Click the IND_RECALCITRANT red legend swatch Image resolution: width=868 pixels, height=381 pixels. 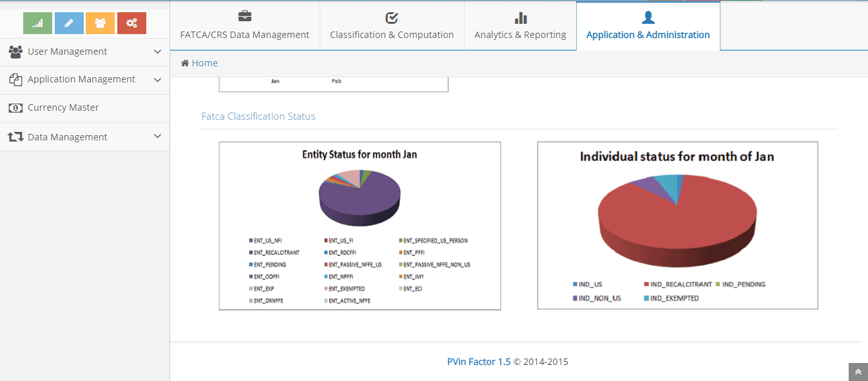pos(646,284)
